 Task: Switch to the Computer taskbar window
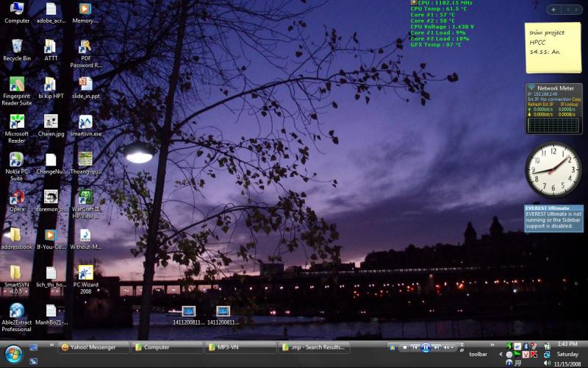pos(168,347)
